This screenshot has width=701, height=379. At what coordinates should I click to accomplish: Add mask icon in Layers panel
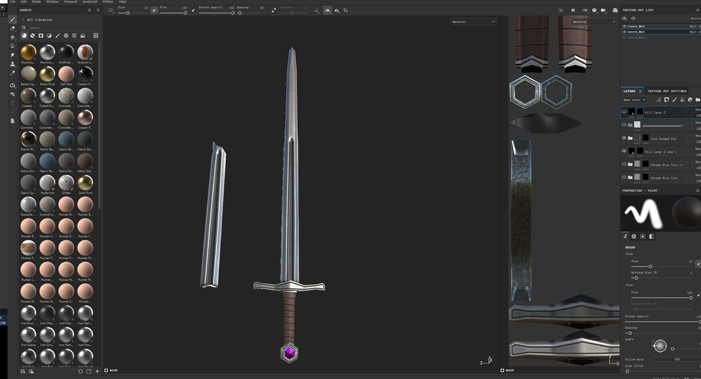[667, 100]
